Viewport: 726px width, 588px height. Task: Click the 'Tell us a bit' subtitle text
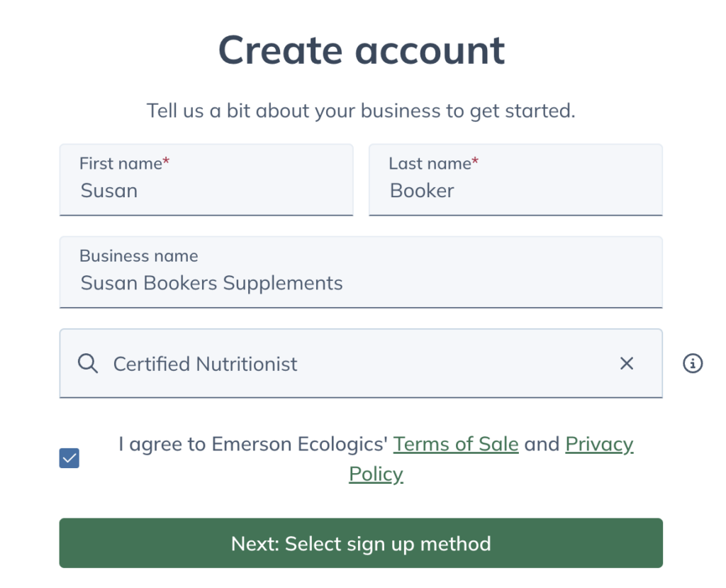click(x=361, y=111)
